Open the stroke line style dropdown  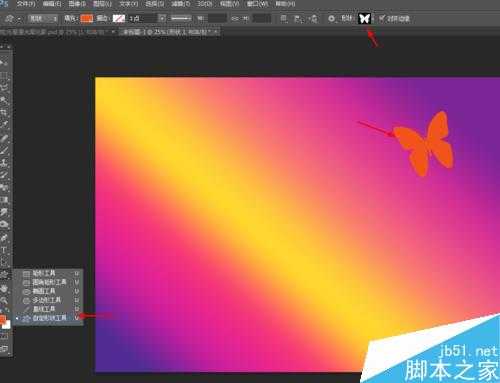click(181, 19)
